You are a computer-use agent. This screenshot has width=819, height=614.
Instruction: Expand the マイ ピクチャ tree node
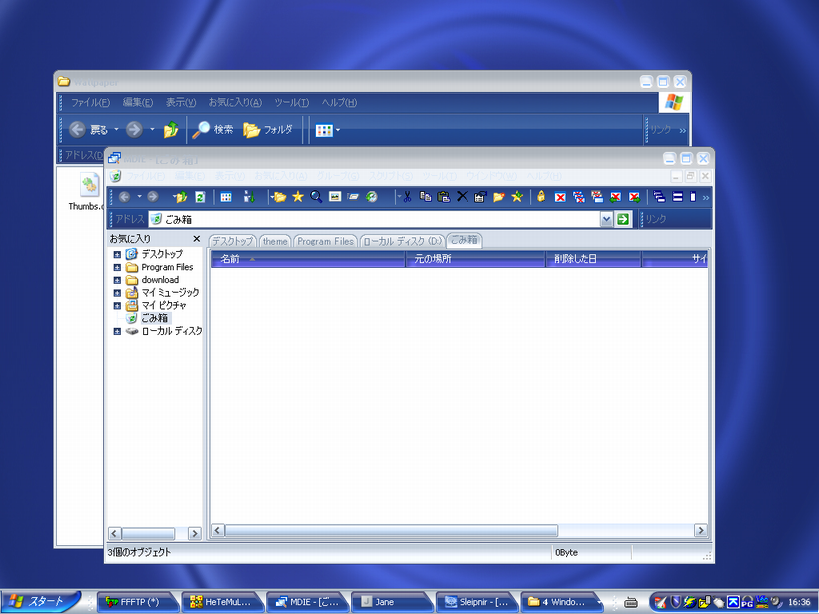click(x=117, y=306)
